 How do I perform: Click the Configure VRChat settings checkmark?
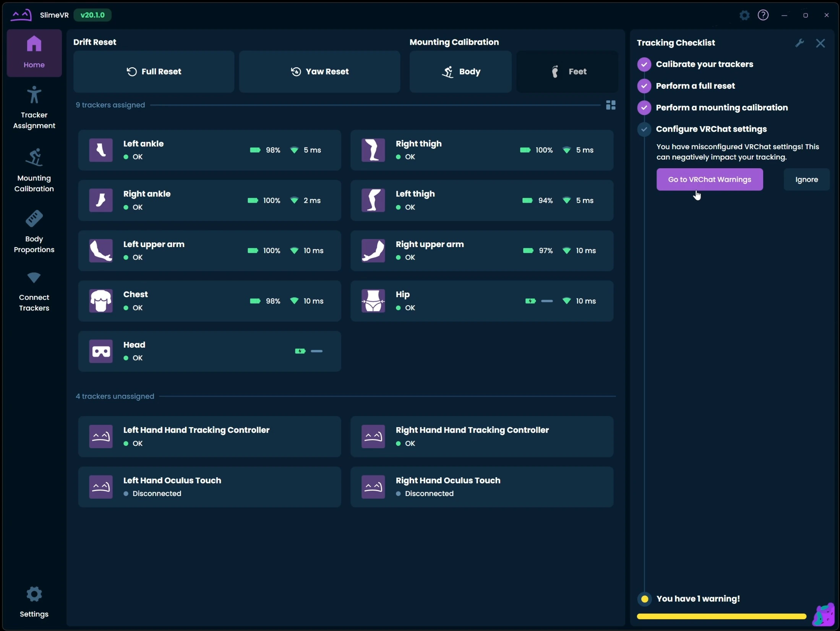click(x=644, y=129)
